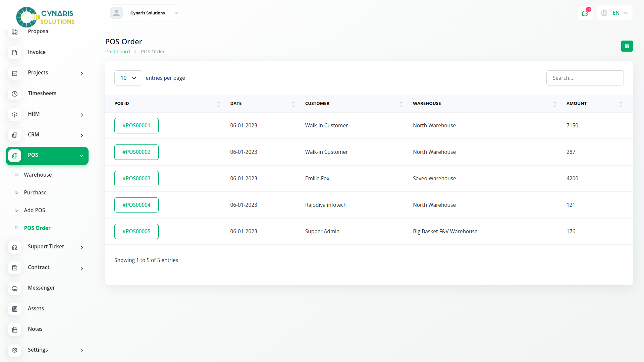Go to Dashboard breadcrumb link

click(117, 52)
